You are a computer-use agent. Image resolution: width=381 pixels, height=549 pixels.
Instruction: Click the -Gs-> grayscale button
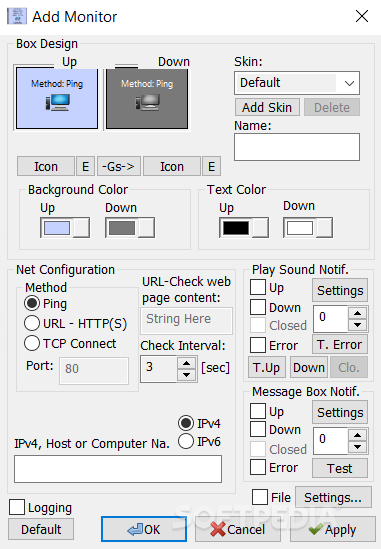(119, 166)
